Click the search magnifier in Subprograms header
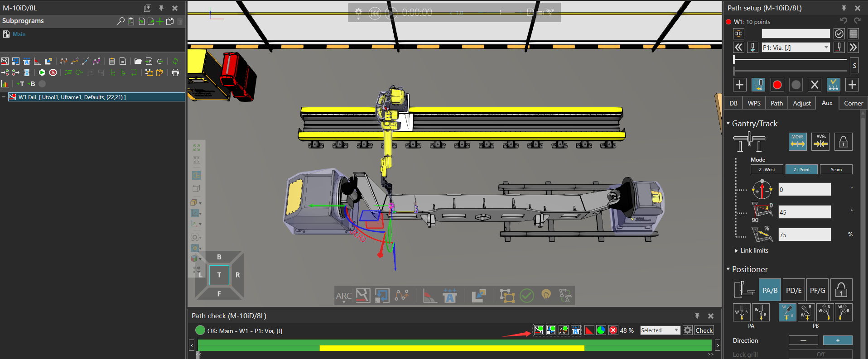The height and width of the screenshot is (359, 868). pyautogui.click(x=120, y=21)
